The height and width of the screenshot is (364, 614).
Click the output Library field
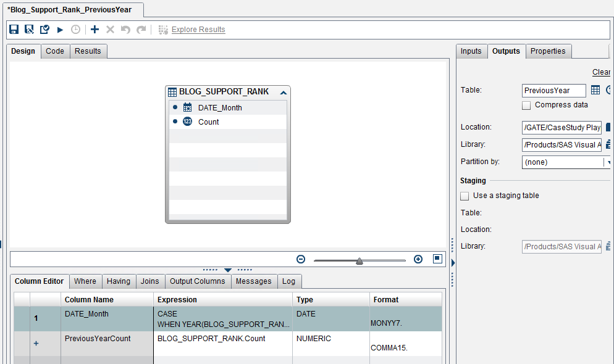561,144
